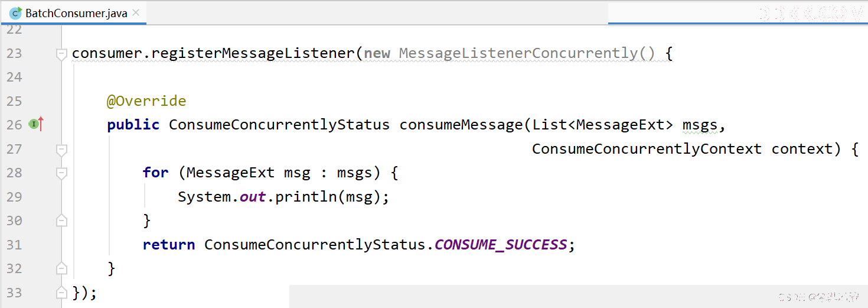
Task: Click the ConsumeConcurrentlyContext parameter type
Action: point(647,149)
